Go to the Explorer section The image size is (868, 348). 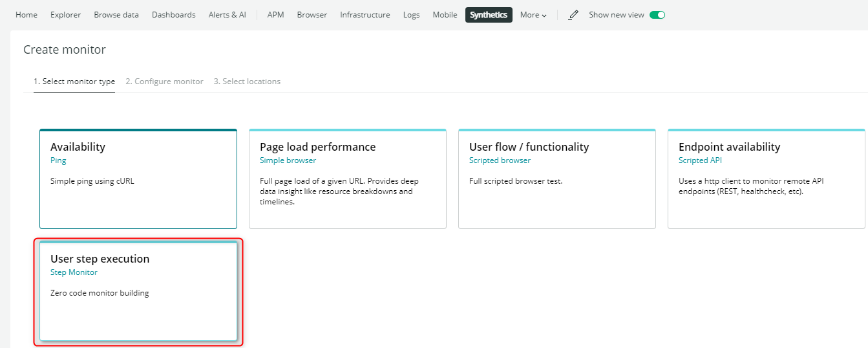[x=65, y=15]
